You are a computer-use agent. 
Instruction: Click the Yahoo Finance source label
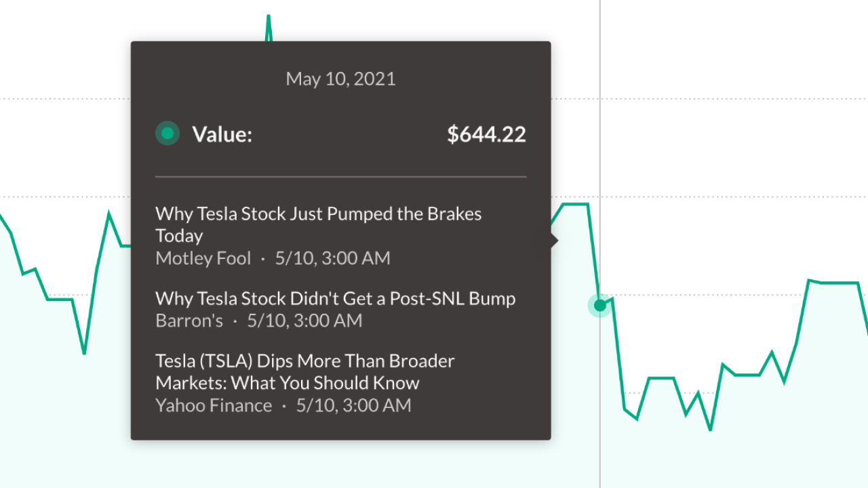point(214,405)
